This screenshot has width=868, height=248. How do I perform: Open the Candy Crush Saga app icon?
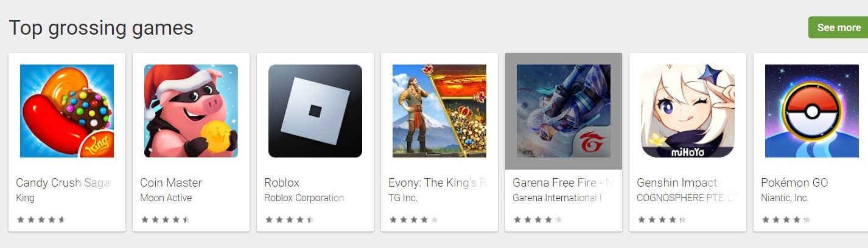point(67,111)
